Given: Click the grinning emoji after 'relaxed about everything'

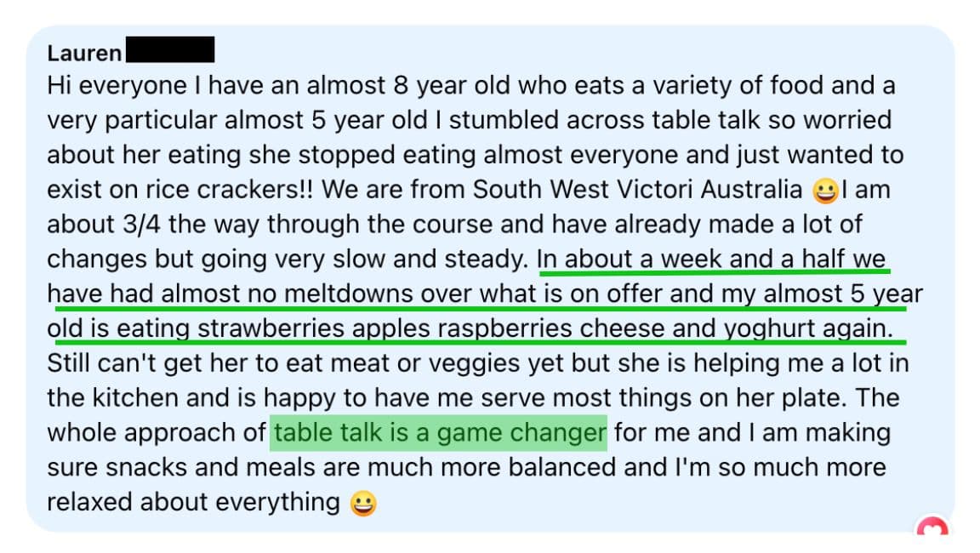Looking at the screenshot, I should pos(363,503).
